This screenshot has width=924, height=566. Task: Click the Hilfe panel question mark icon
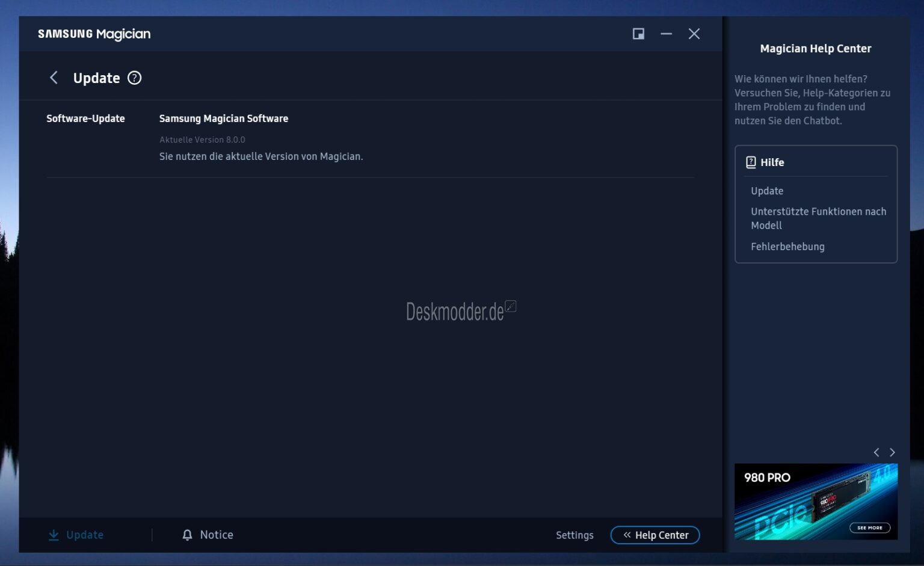click(751, 162)
